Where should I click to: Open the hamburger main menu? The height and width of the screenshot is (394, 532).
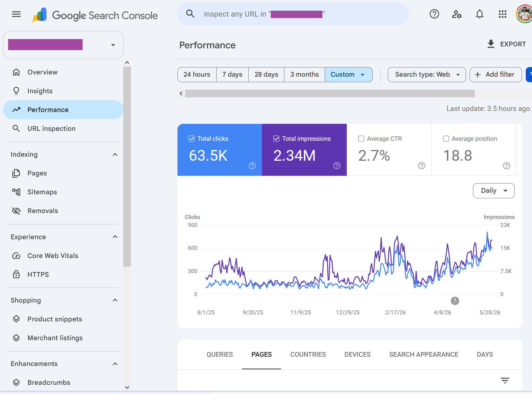pyautogui.click(x=16, y=14)
